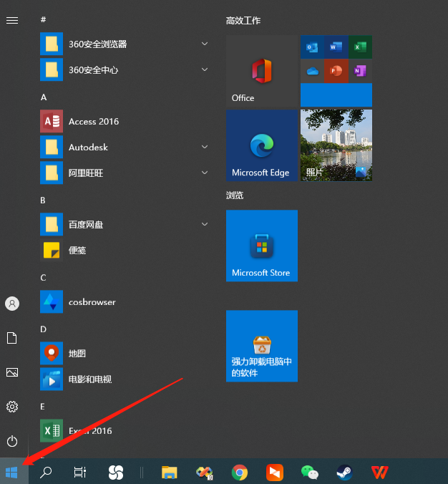Open the Documents shortcut icon
This screenshot has width=448, height=484.
click(12, 338)
